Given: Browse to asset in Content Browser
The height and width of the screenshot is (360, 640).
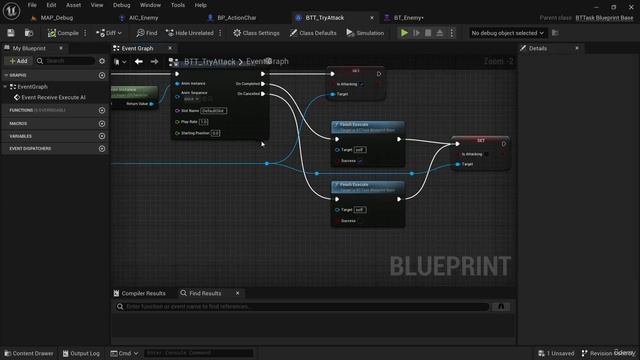Looking at the screenshot, I should point(29,33).
